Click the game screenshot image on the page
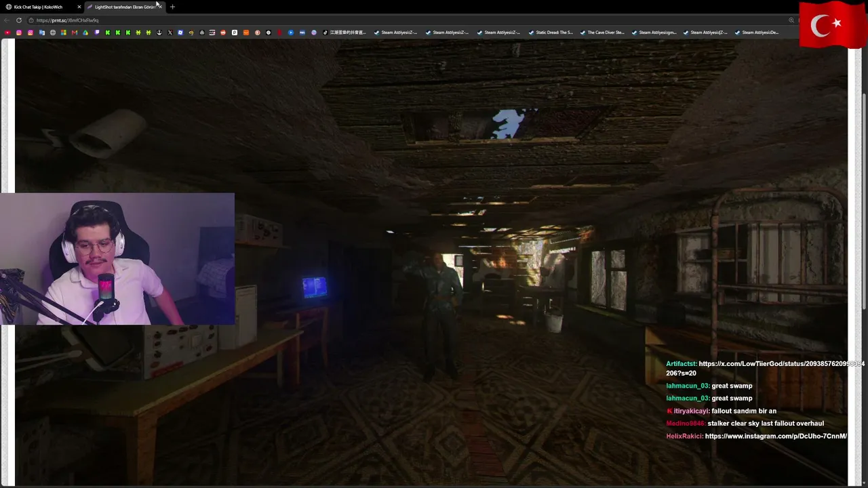The height and width of the screenshot is (488, 868). 431,262
